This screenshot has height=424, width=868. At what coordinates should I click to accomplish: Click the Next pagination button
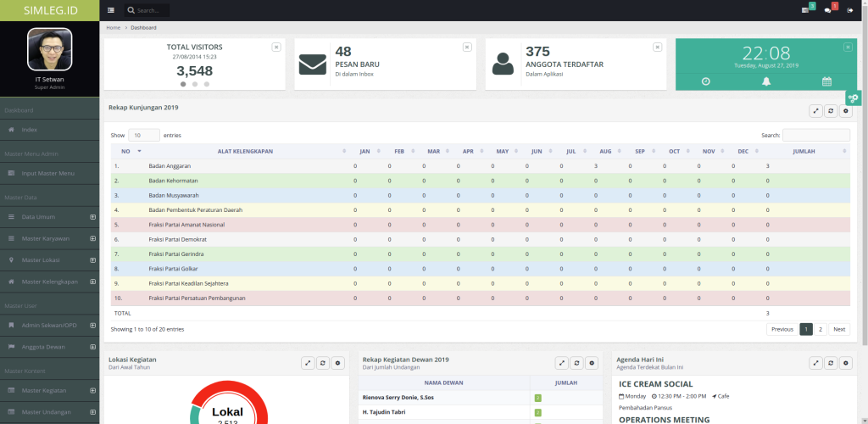[839, 329]
